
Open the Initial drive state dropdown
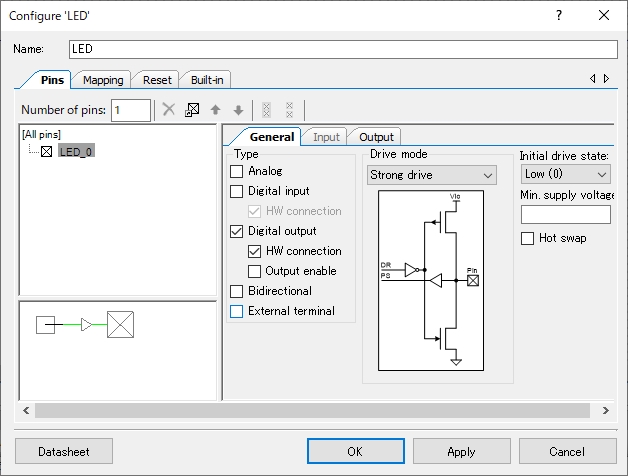coord(566,174)
